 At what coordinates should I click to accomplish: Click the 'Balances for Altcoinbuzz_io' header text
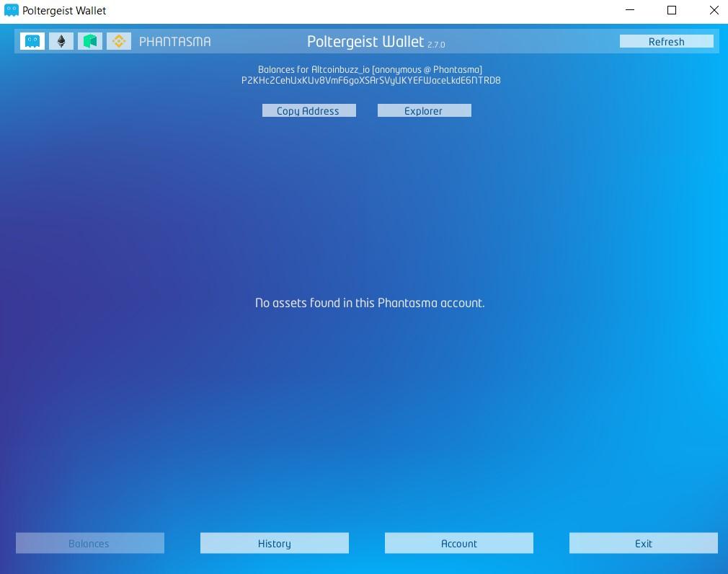[x=370, y=70]
